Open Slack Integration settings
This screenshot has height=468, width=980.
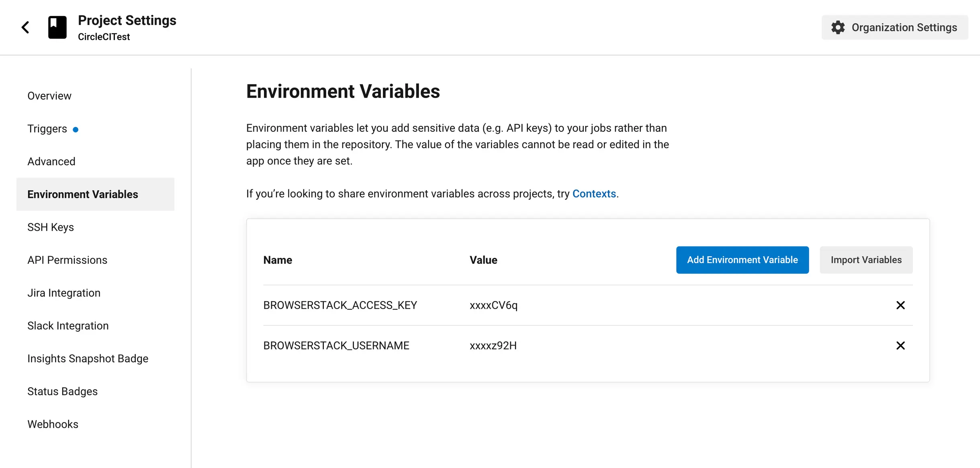[x=68, y=326]
